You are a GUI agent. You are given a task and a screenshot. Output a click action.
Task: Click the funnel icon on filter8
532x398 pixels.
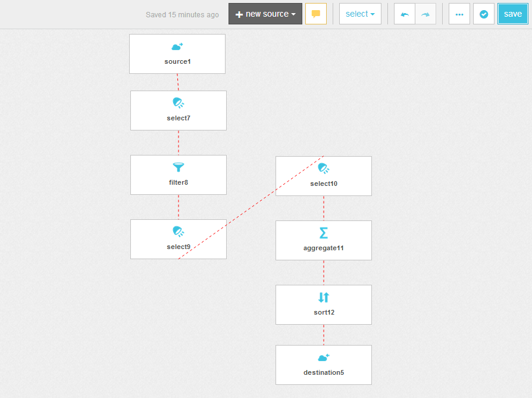(x=178, y=167)
